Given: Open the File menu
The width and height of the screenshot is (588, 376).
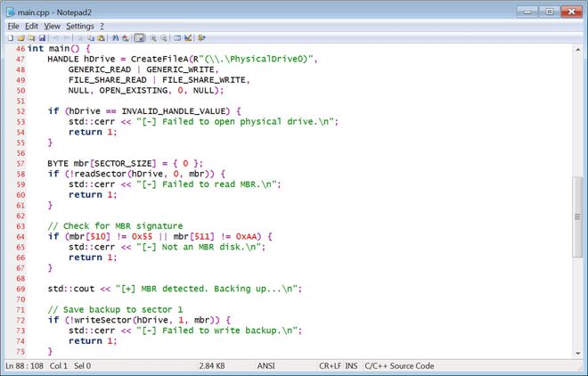Looking at the screenshot, I should click(x=12, y=26).
